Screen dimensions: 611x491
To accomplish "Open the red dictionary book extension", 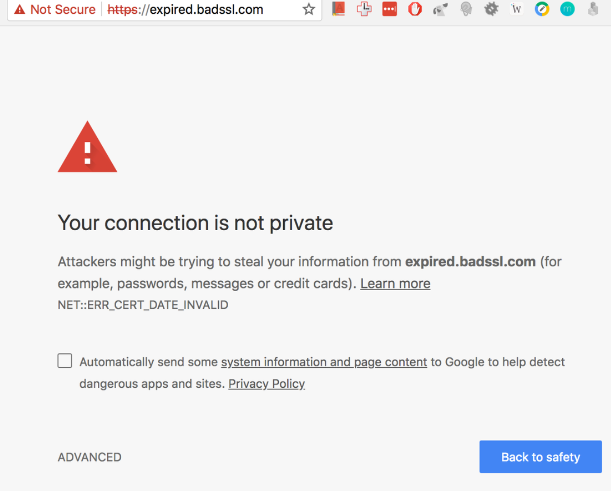I will [x=338, y=9].
